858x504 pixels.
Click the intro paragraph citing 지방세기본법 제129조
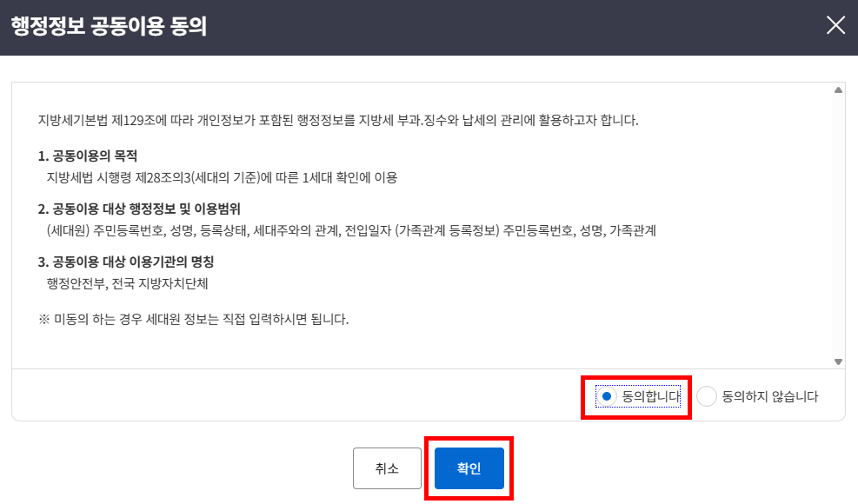point(338,120)
